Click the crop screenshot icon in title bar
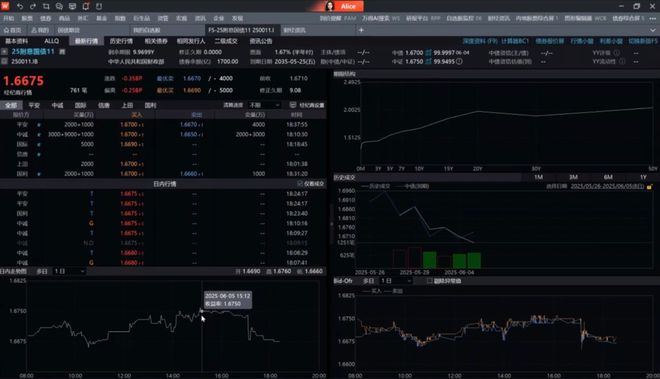Image resolution: width=660 pixels, height=379 pixels. (46, 6)
